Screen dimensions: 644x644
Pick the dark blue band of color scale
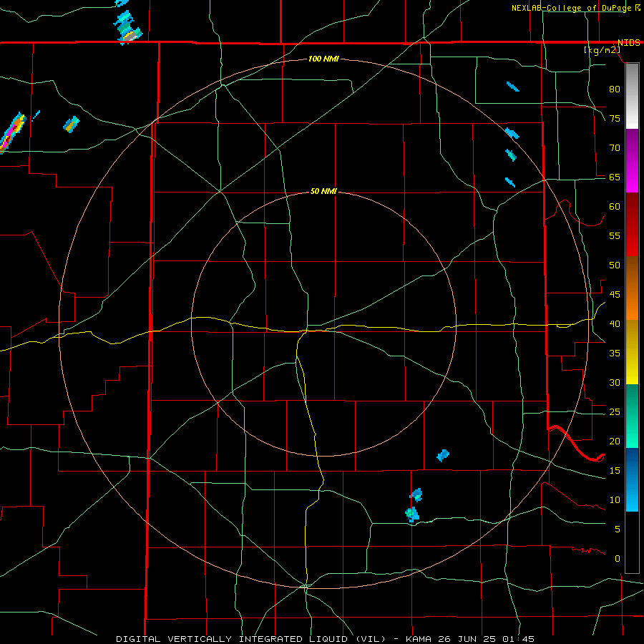(632, 464)
